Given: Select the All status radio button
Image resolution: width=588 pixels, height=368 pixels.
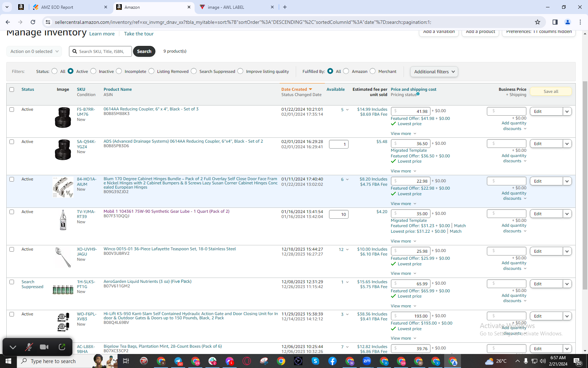Looking at the screenshot, I should pyautogui.click(x=54, y=71).
